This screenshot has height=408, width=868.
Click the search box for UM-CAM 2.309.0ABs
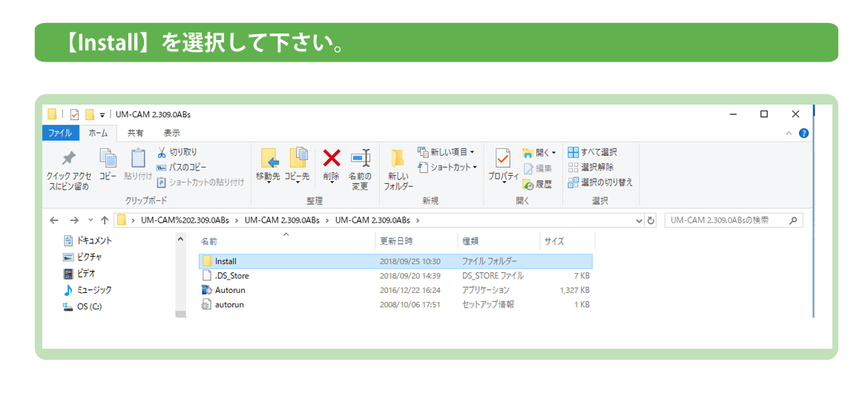[x=727, y=220]
